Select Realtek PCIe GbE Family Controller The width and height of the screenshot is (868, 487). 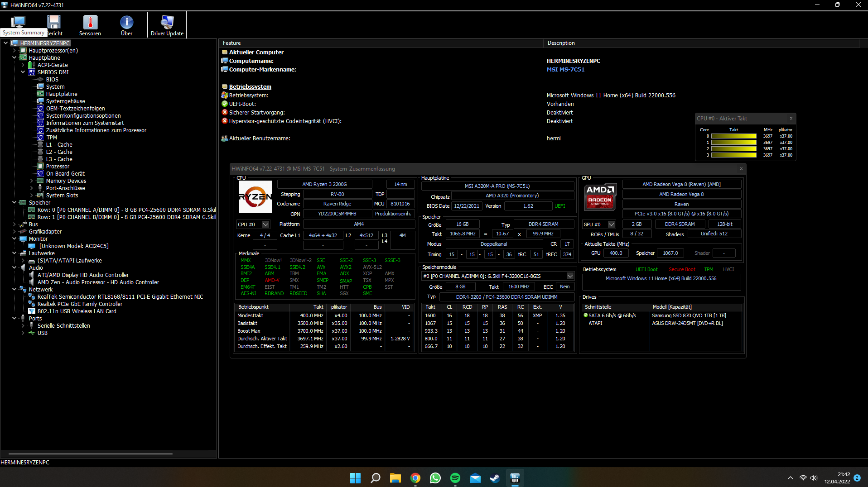[80, 304]
